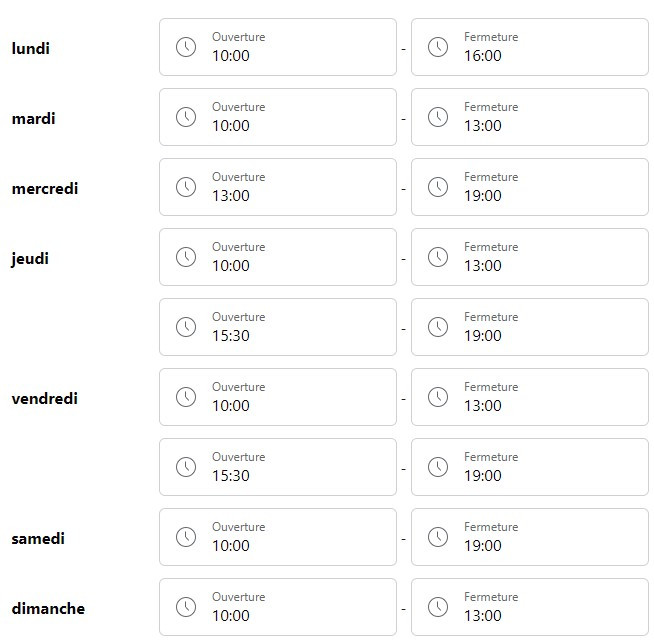Image resolution: width=654 pixels, height=643 pixels.
Task: Click jeudi's 15:30 opening clock icon
Action: click(x=186, y=327)
